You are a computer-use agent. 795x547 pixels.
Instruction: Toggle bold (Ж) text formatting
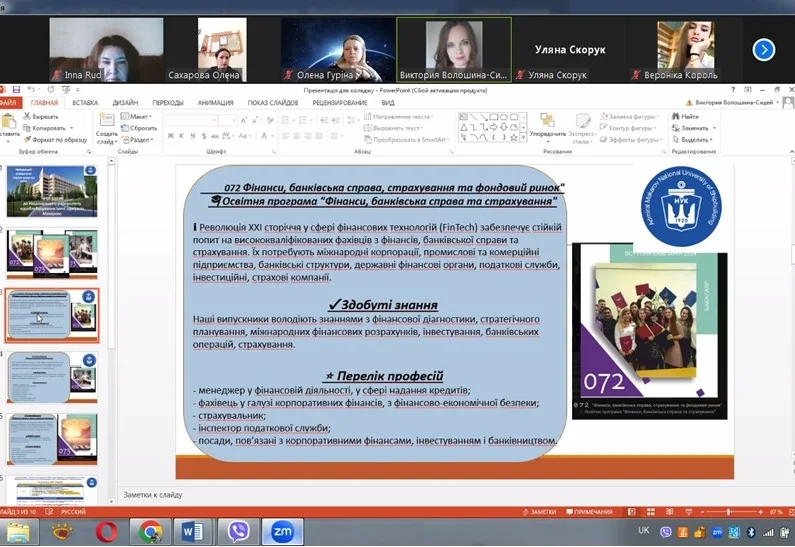(169, 139)
